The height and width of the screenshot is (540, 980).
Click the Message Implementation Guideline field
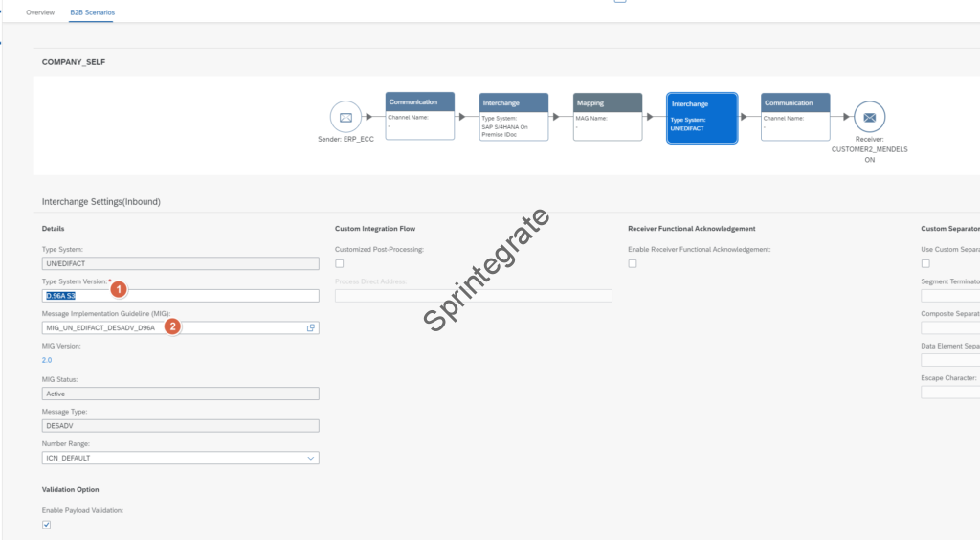(x=172, y=327)
